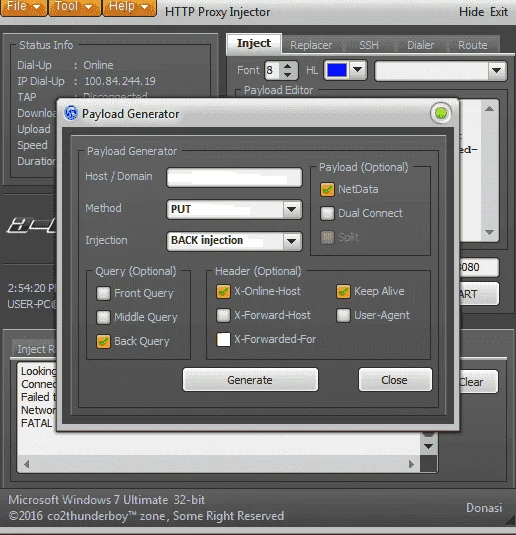Increase font size with stepper up arrow
Viewport: 516px width, 535px height.
288,66
